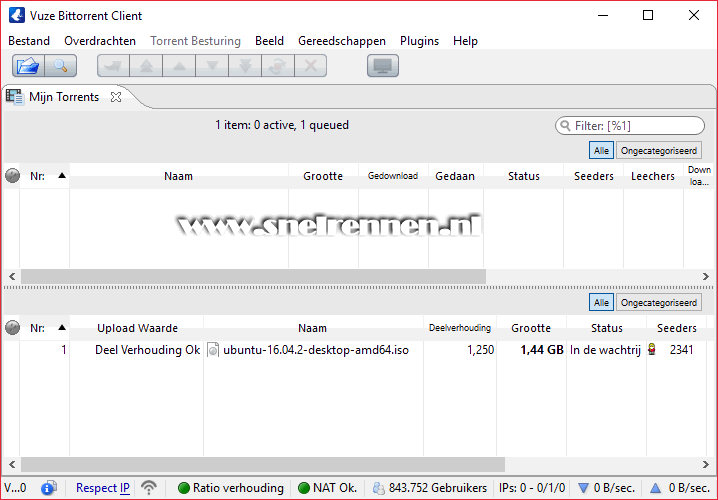
Task: Click the ubuntu iso file icon
Action: (213, 350)
